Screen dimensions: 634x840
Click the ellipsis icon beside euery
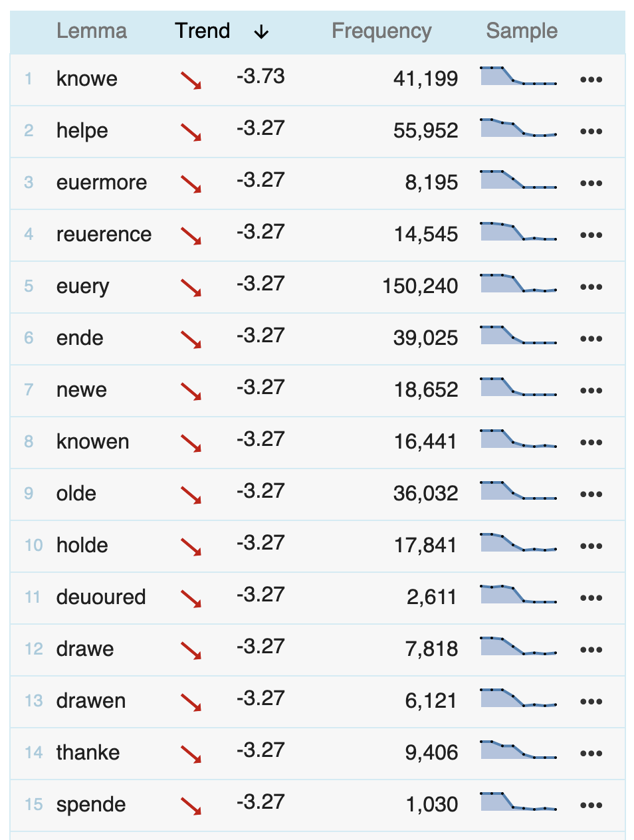point(591,287)
